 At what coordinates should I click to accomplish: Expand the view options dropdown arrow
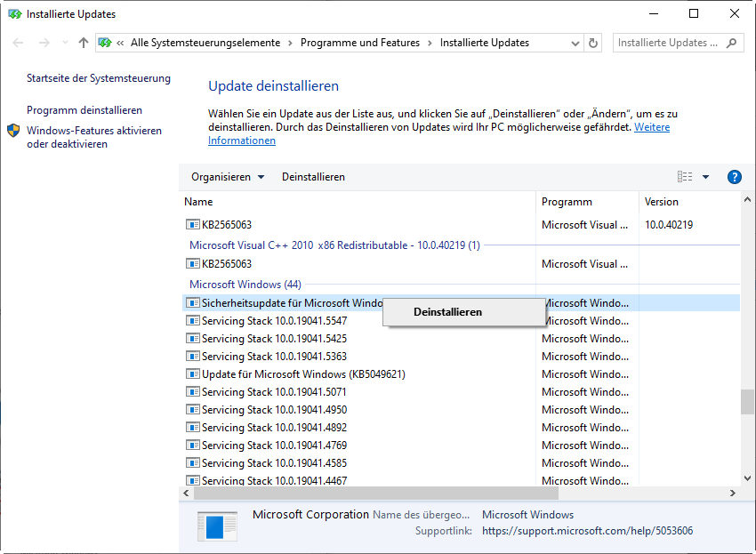[x=705, y=177]
